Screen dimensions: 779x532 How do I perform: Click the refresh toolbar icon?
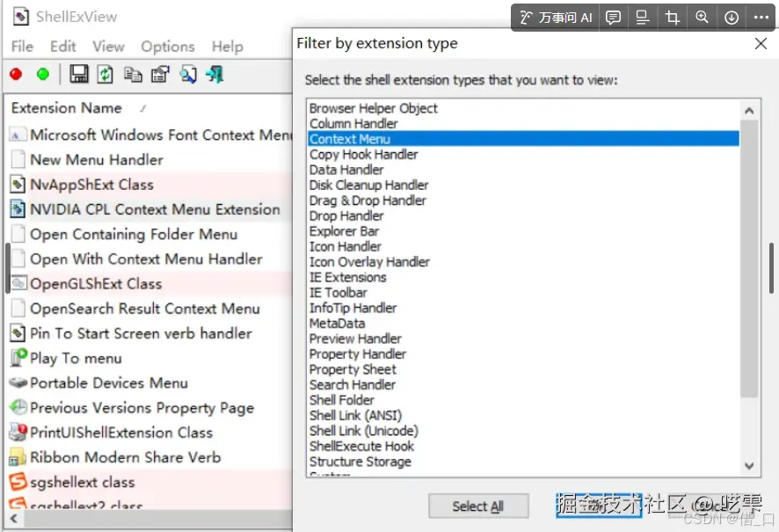pyautogui.click(x=105, y=75)
